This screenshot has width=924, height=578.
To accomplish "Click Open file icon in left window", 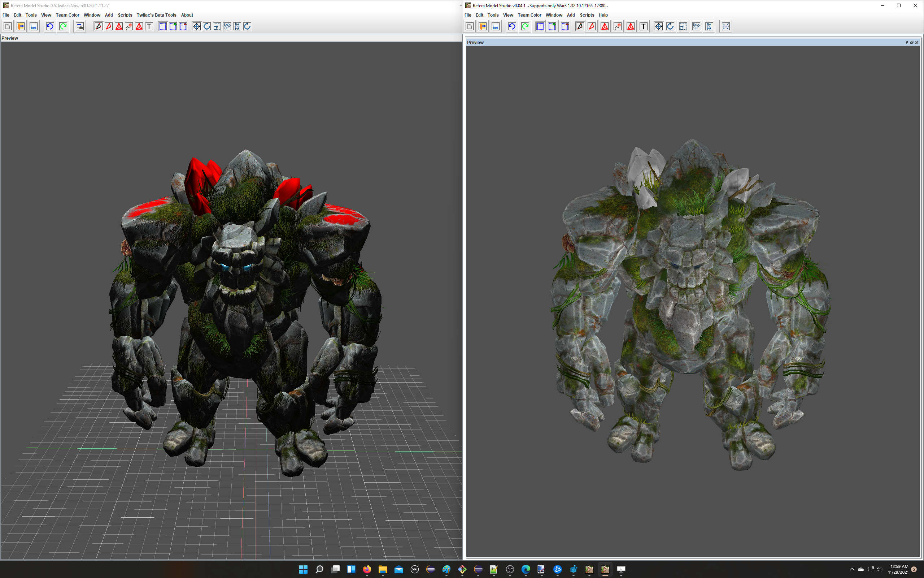I will point(21,26).
